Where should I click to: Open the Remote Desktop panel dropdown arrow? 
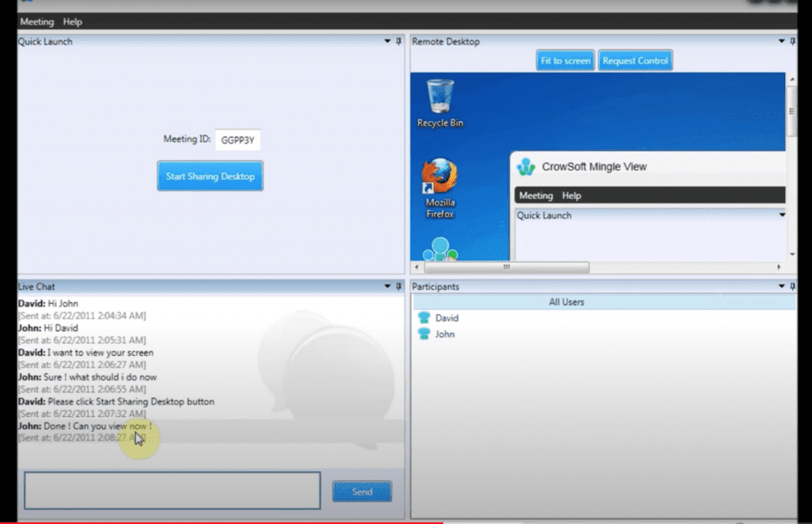(x=781, y=41)
